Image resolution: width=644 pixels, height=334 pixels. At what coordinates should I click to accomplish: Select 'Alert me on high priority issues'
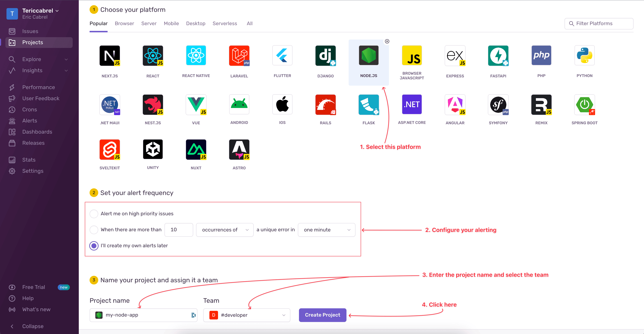pos(94,214)
